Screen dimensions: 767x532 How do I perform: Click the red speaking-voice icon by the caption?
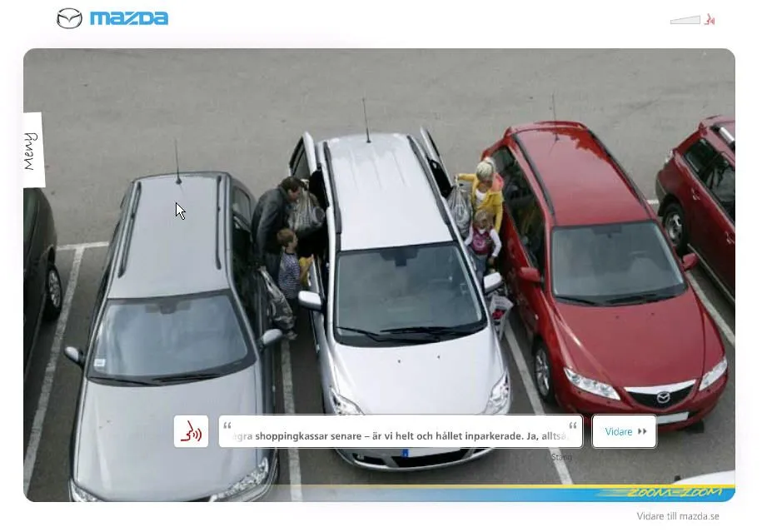pyautogui.click(x=192, y=431)
